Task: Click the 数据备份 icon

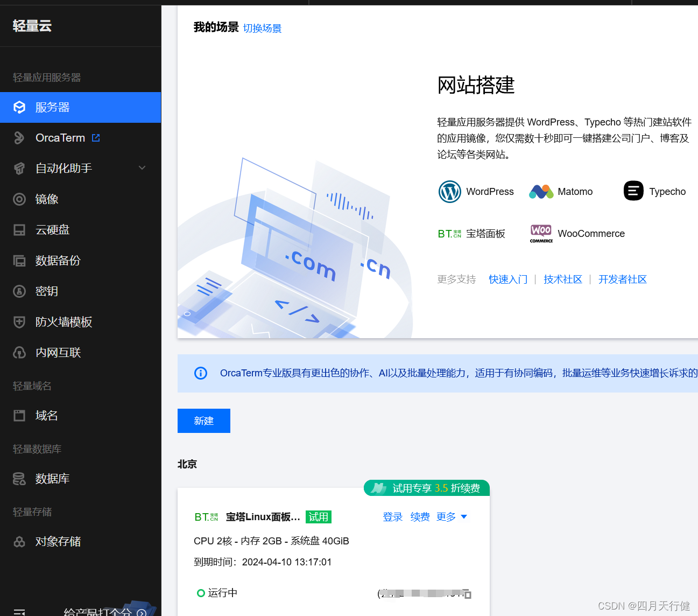Action: tap(19, 261)
